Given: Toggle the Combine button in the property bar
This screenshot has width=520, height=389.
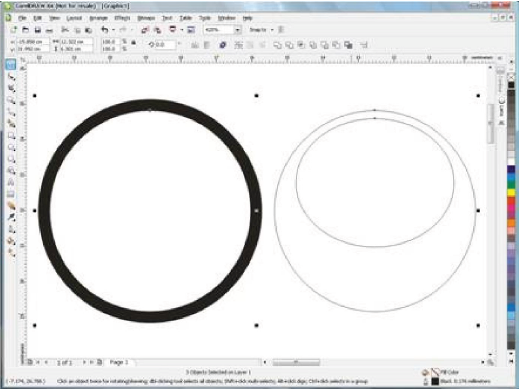Looking at the screenshot, I should click(223, 45).
